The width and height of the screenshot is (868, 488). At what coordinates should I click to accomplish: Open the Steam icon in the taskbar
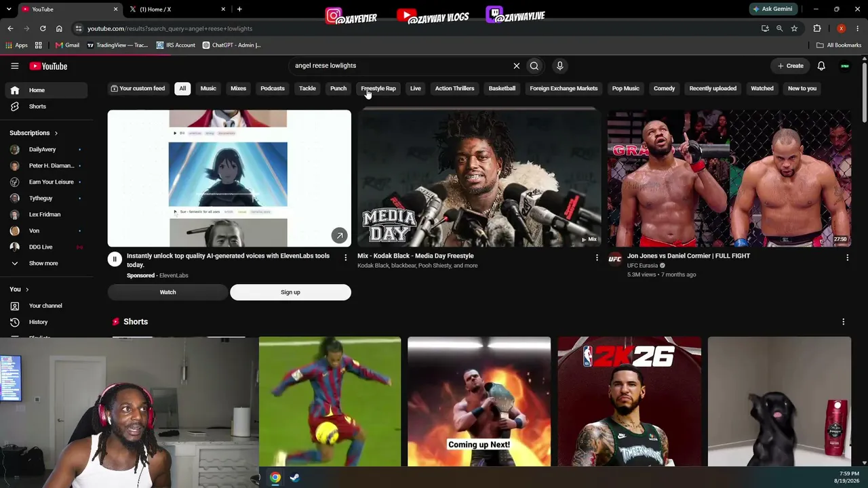pyautogui.click(x=294, y=477)
